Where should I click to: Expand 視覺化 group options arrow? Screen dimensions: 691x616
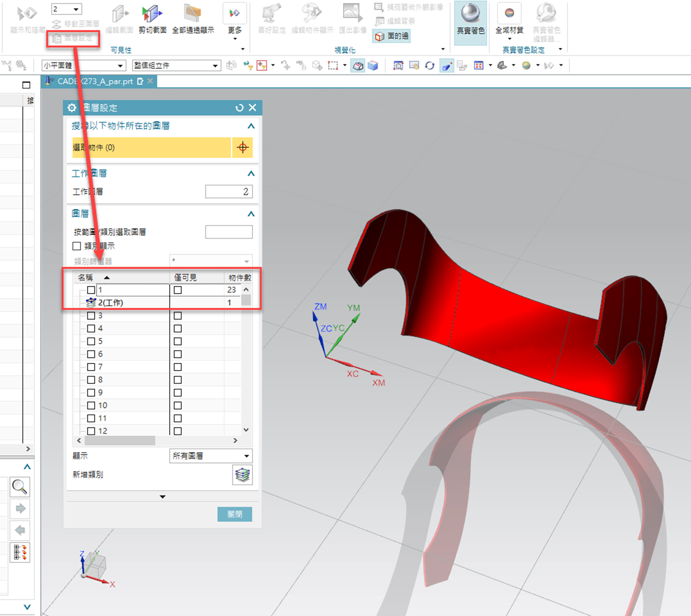(443, 49)
